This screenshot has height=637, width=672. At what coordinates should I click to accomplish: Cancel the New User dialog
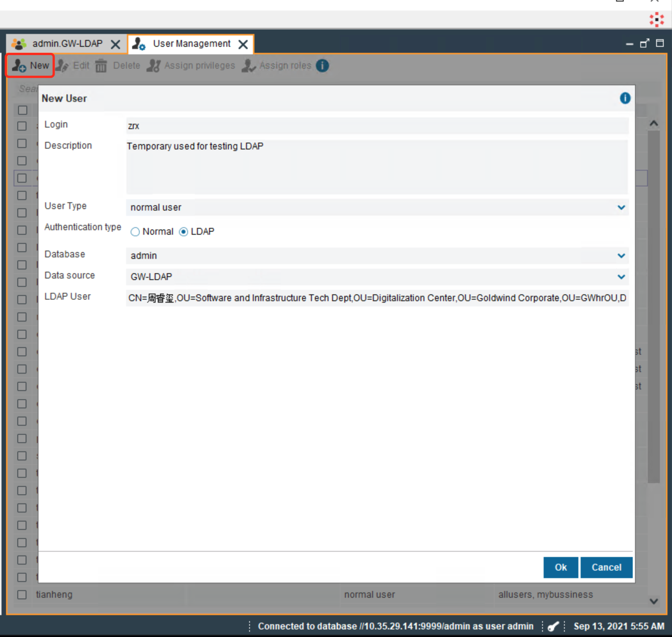click(606, 567)
